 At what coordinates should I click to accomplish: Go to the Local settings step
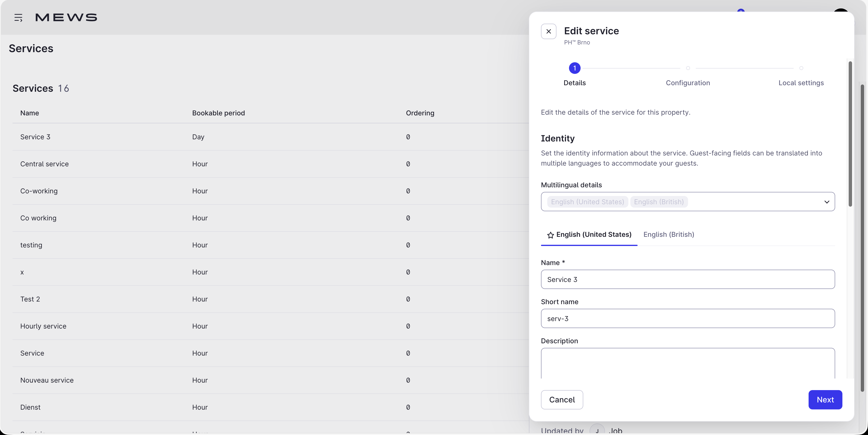801,83
